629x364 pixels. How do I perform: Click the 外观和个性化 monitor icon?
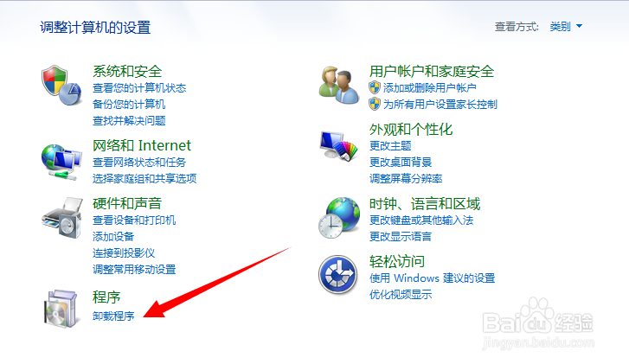pos(339,146)
